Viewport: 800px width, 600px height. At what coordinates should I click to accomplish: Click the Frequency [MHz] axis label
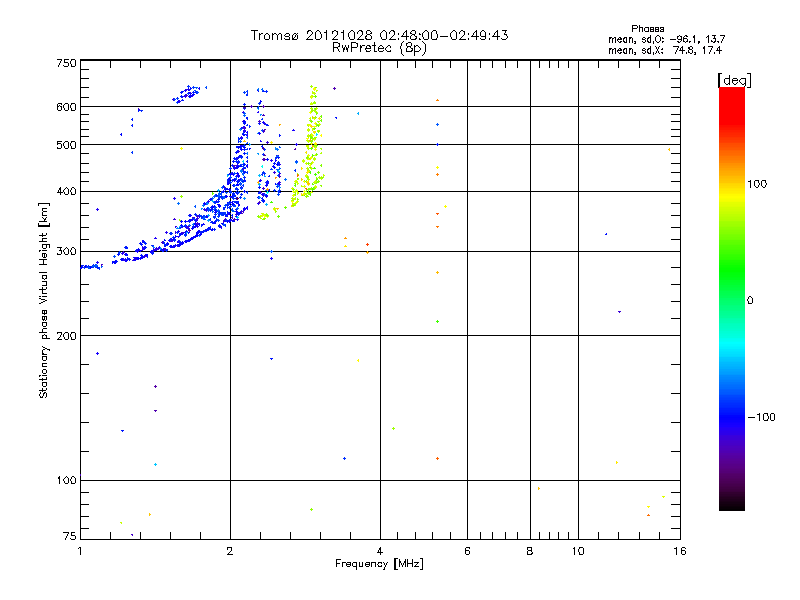pyautogui.click(x=379, y=565)
